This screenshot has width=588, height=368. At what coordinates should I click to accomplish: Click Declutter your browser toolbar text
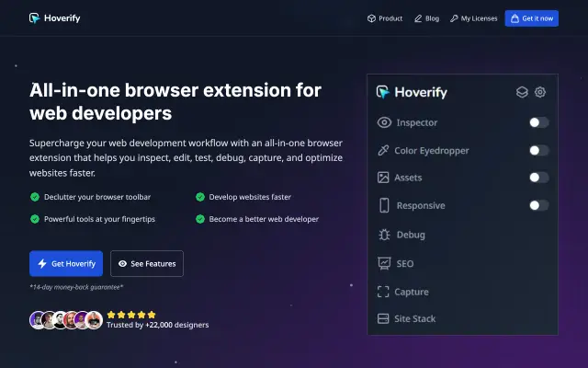point(97,197)
